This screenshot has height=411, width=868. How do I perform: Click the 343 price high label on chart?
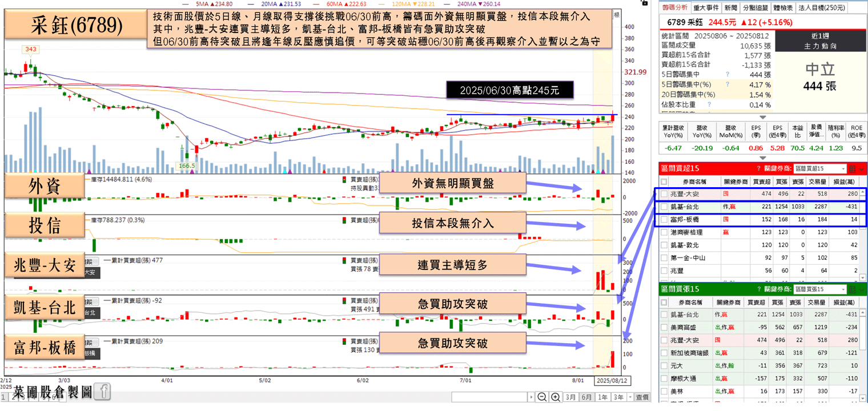[x=31, y=50]
